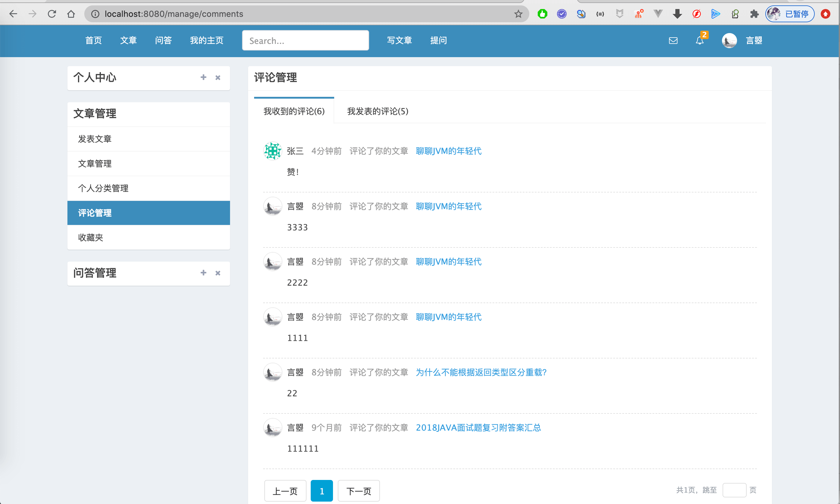Switch to the 我发表的评论(5) tab

[x=377, y=111]
